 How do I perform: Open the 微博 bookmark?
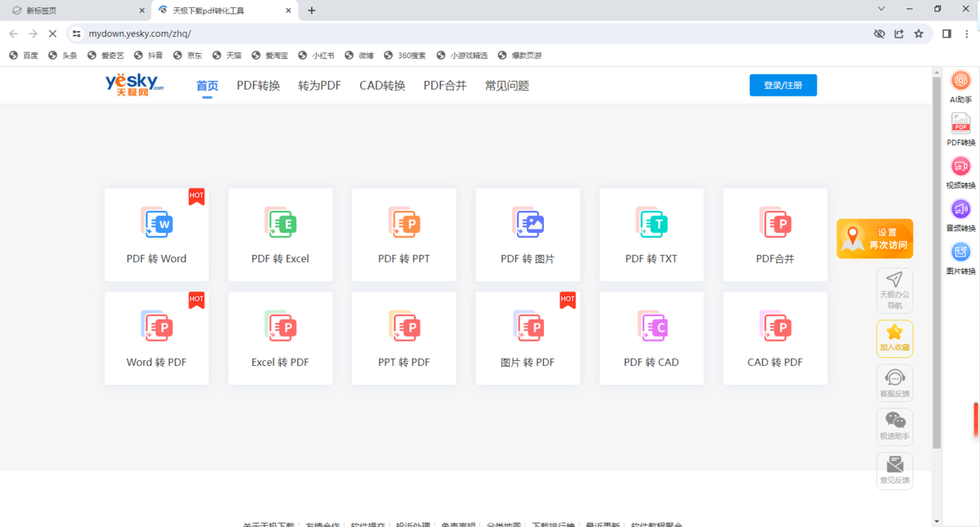point(359,56)
